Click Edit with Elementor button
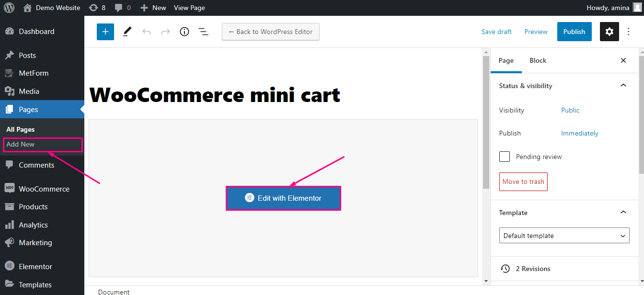 tap(283, 198)
